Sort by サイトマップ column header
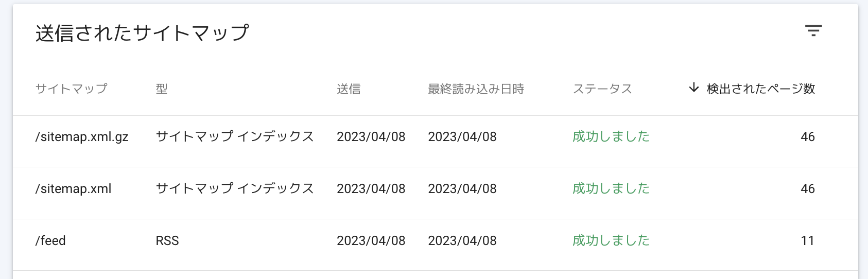The width and height of the screenshot is (868, 279). [x=72, y=89]
